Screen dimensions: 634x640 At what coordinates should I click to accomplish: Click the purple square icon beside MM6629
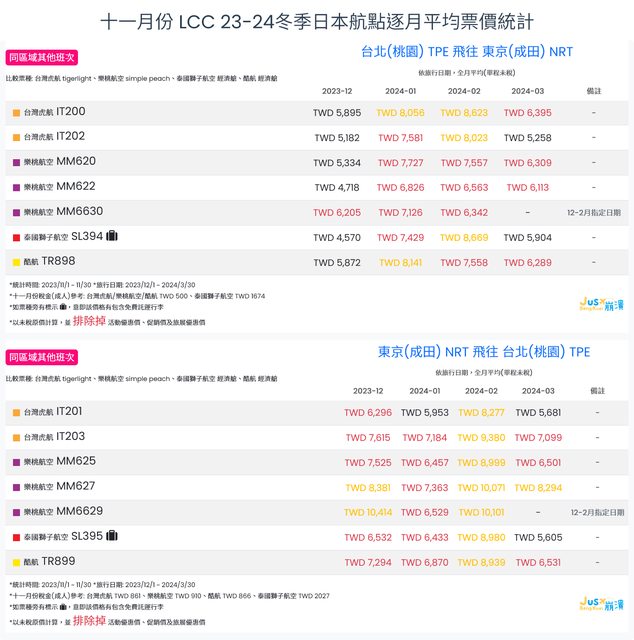coord(16,511)
